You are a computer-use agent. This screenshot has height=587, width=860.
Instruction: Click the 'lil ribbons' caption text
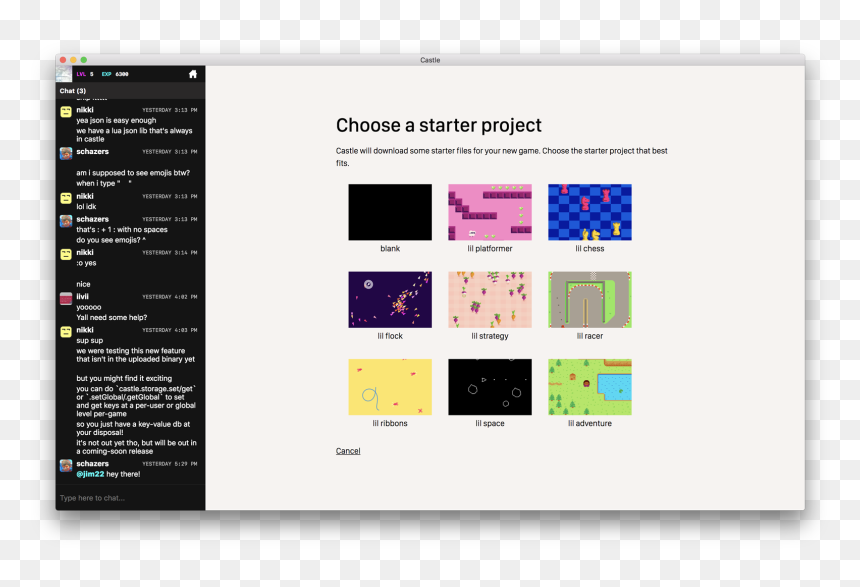[x=390, y=423]
